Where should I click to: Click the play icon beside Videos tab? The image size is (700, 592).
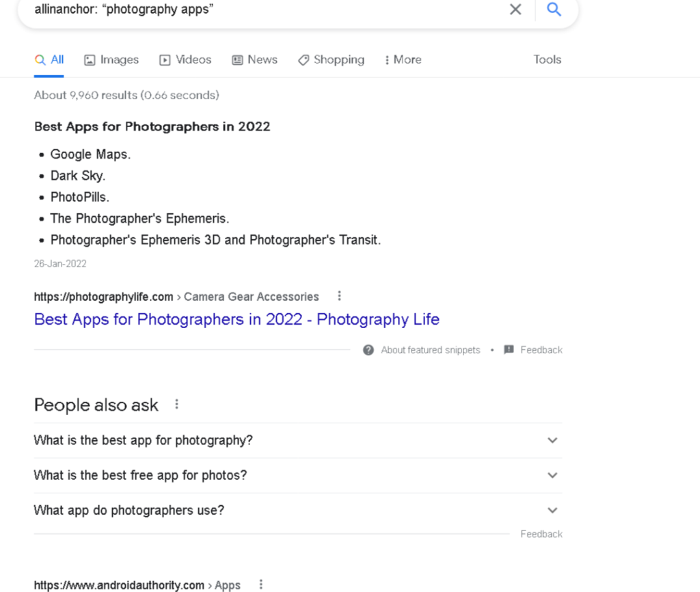click(164, 60)
